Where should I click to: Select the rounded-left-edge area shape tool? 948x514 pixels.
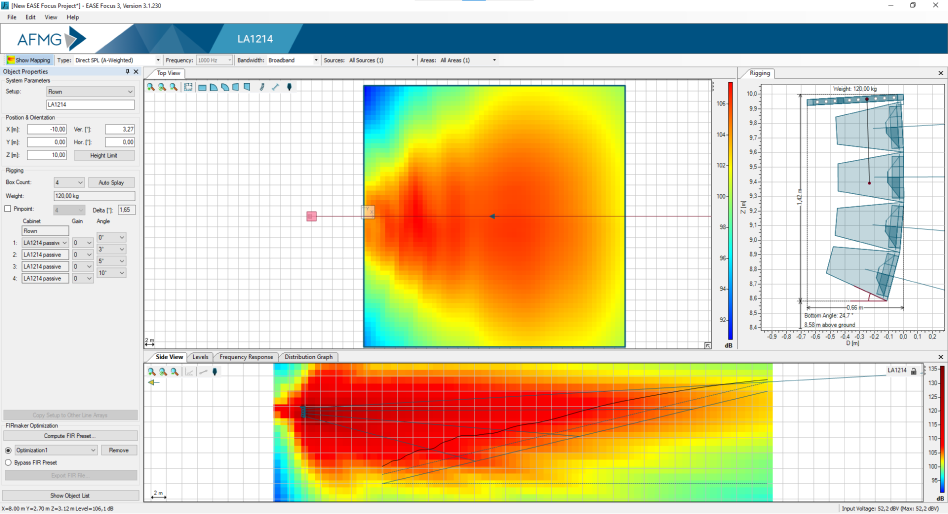[x=236, y=87]
